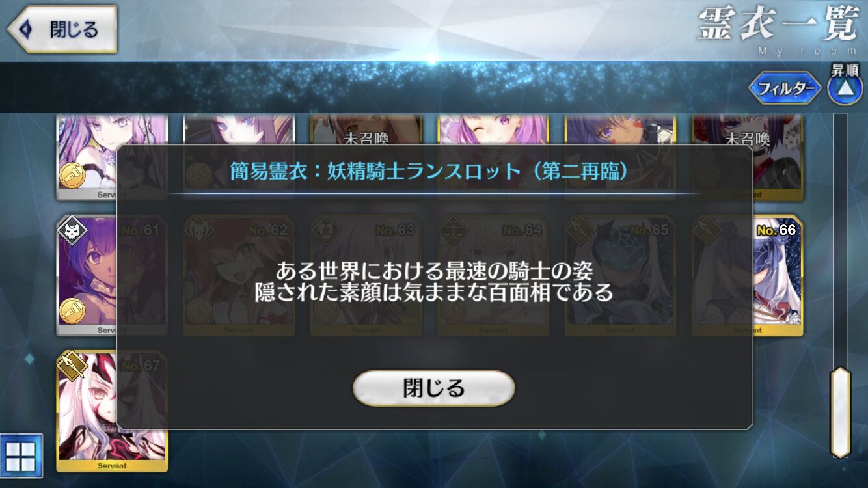This screenshot has height=488, width=868.
Task: Open the grid view icon at bottom left
Action: pos(21,455)
